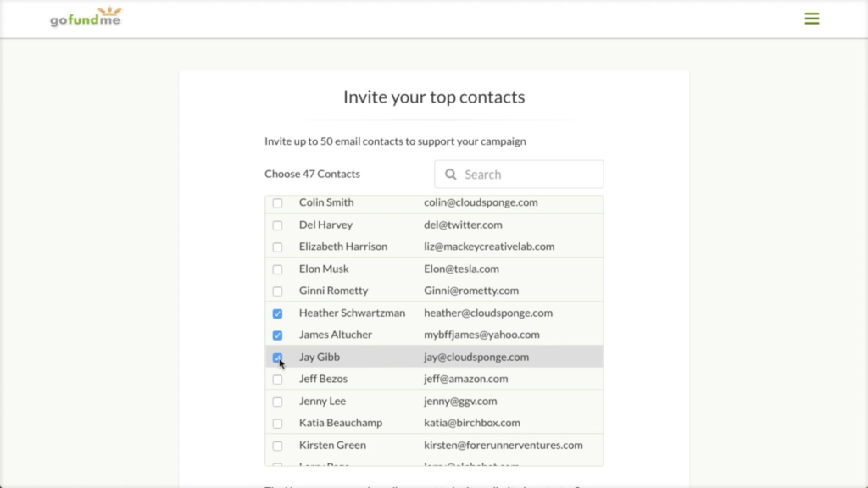Check the Jenny Lee checkbox
The width and height of the screenshot is (868, 488).
pyautogui.click(x=277, y=402)
